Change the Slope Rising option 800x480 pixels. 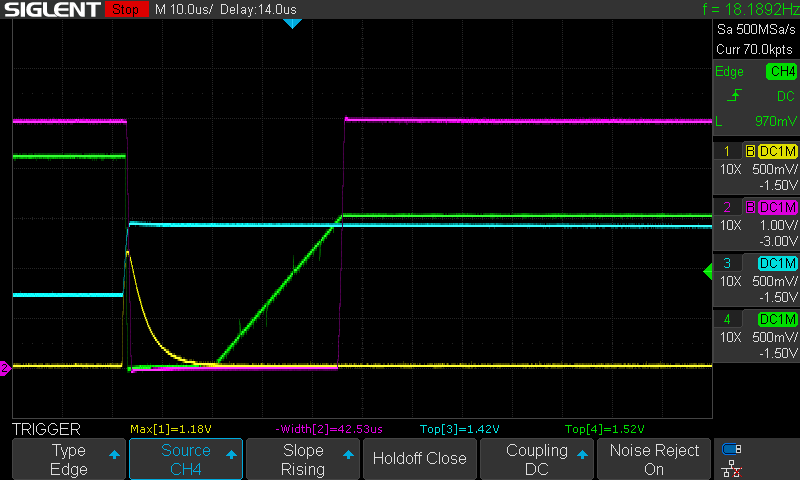(x=303, y=459)
